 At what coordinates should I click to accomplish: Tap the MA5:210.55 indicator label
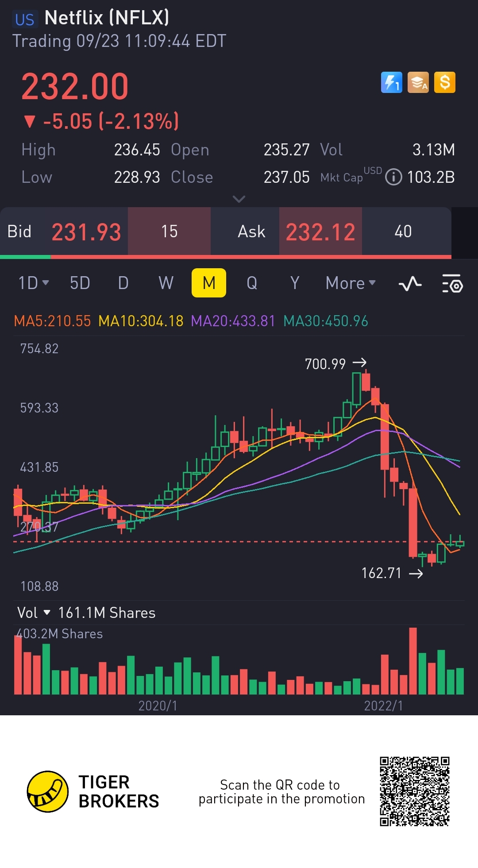[52, 321]
